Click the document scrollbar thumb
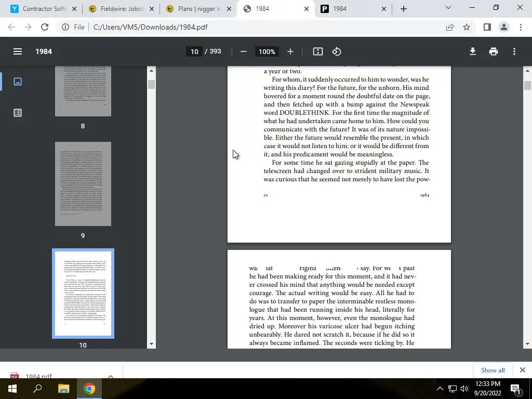This screenshot has height=399, width=532. click(x=527, y=85)
